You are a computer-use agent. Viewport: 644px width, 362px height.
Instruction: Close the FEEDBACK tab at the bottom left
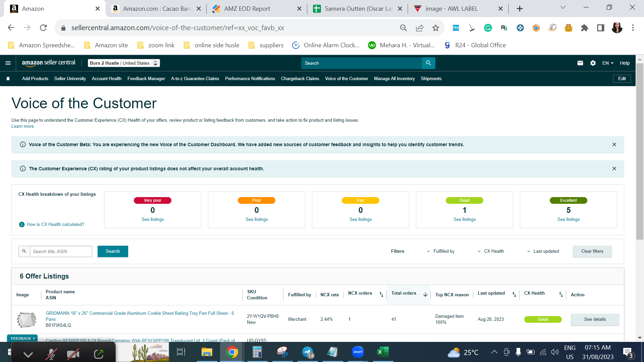pos(34,339)
